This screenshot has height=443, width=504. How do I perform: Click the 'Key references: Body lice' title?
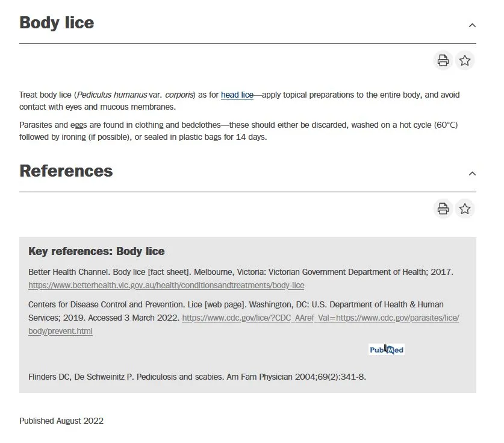96,251
